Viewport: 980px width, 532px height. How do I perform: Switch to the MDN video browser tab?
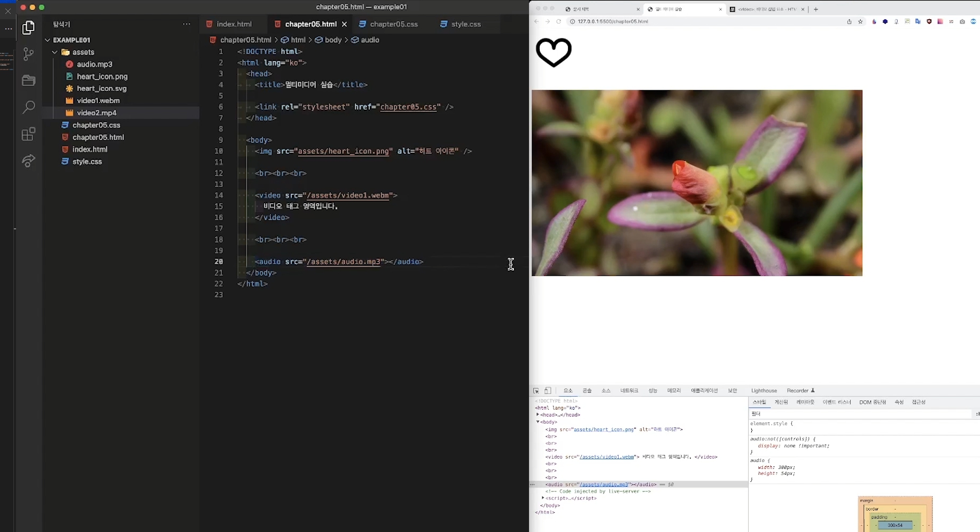[x=767, y=9]
